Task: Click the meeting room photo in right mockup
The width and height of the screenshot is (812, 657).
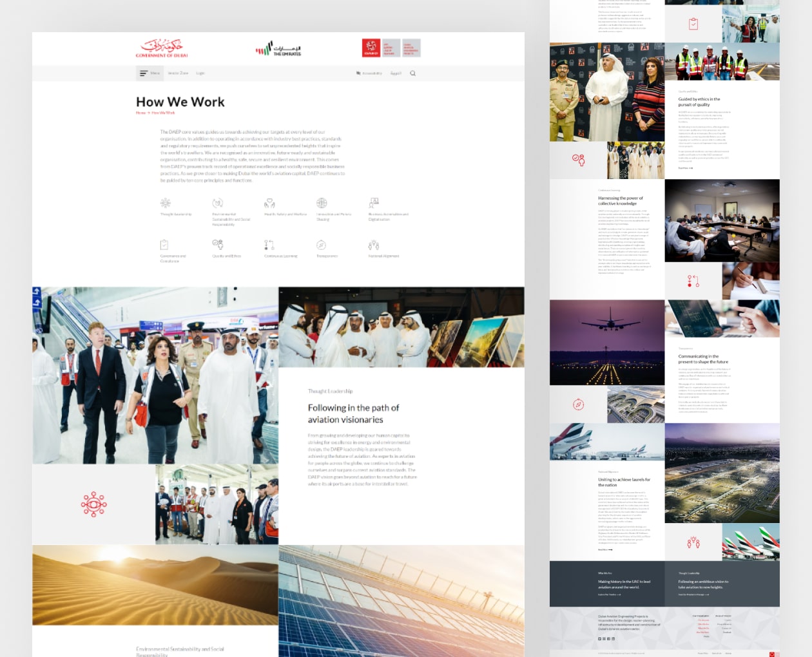Action: 722,221
